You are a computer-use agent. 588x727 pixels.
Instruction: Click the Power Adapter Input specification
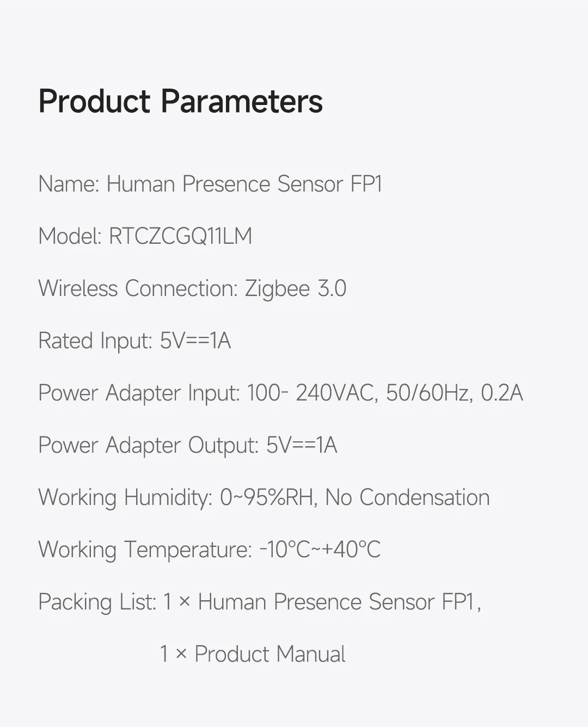point(280,393)
